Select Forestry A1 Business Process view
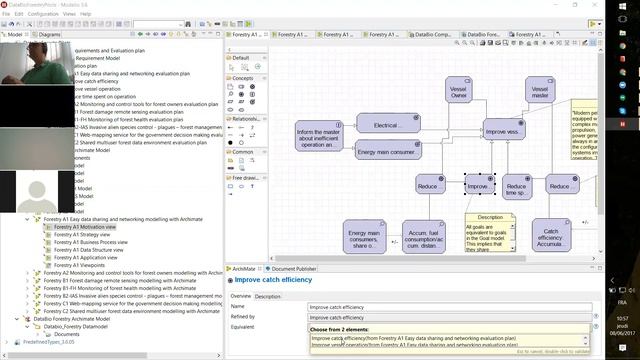Screen dimensions: 640x360 (x=91, y=242)
